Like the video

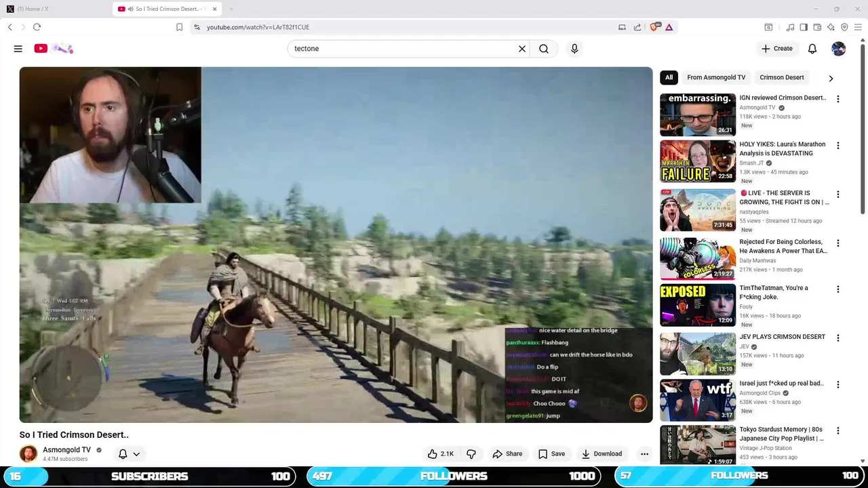pyautogui.click(x=440, y=454)
